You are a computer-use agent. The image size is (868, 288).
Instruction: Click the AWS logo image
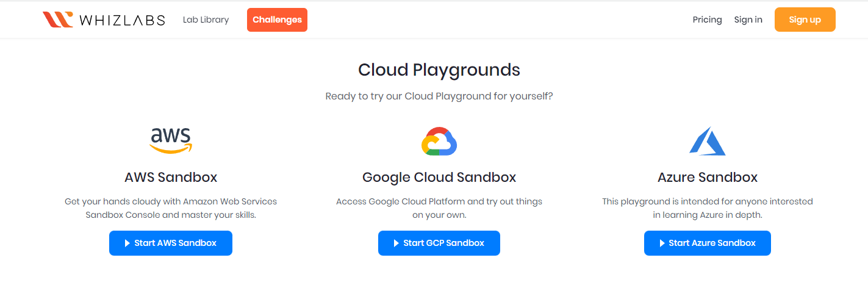(171, 140)
